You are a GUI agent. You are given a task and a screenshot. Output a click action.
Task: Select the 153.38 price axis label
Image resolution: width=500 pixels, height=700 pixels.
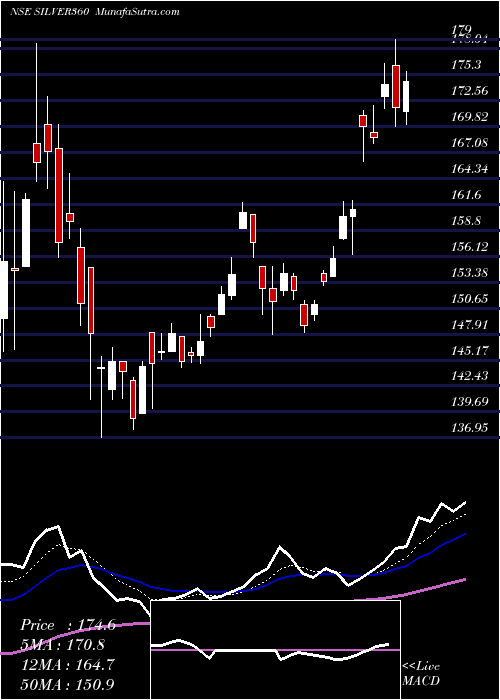pyautogui.click(x=470, y=272)
